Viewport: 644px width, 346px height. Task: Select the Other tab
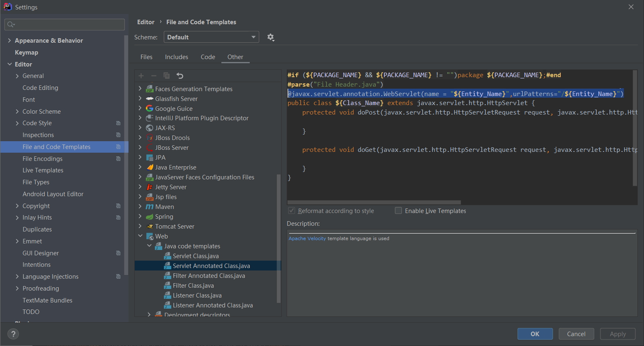pyautogui.click(x=235, y=57)
